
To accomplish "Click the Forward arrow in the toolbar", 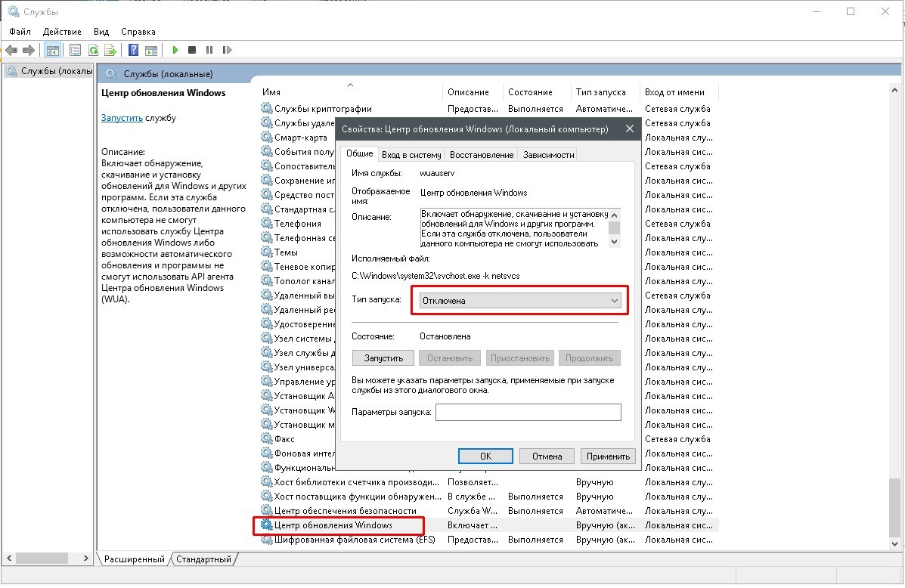I will 28,50.
